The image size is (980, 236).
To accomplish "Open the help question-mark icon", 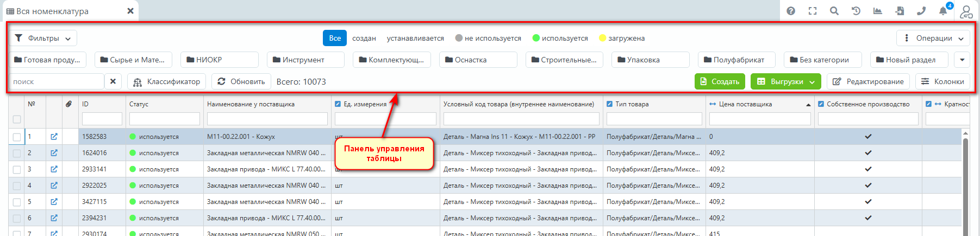I will click(x=791, y=11).
